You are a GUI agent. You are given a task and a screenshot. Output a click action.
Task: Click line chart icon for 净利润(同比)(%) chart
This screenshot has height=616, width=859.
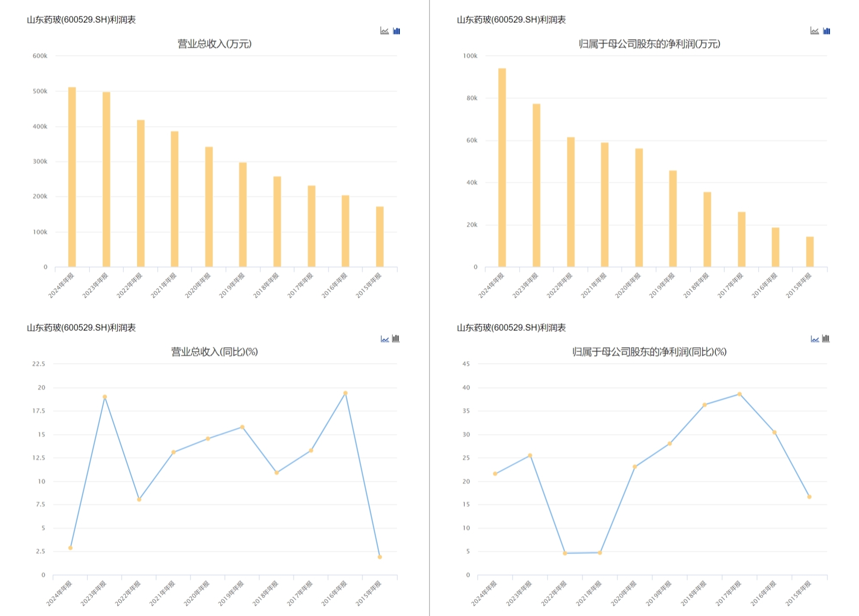click(814, 339)
